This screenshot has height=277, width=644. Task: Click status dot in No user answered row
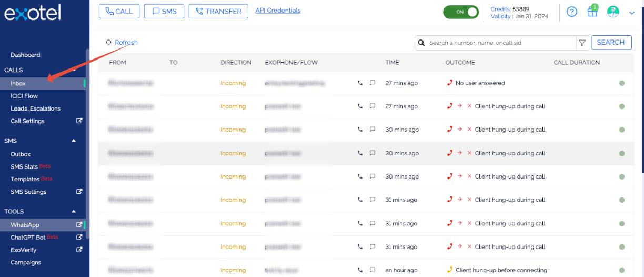point(622,83)
